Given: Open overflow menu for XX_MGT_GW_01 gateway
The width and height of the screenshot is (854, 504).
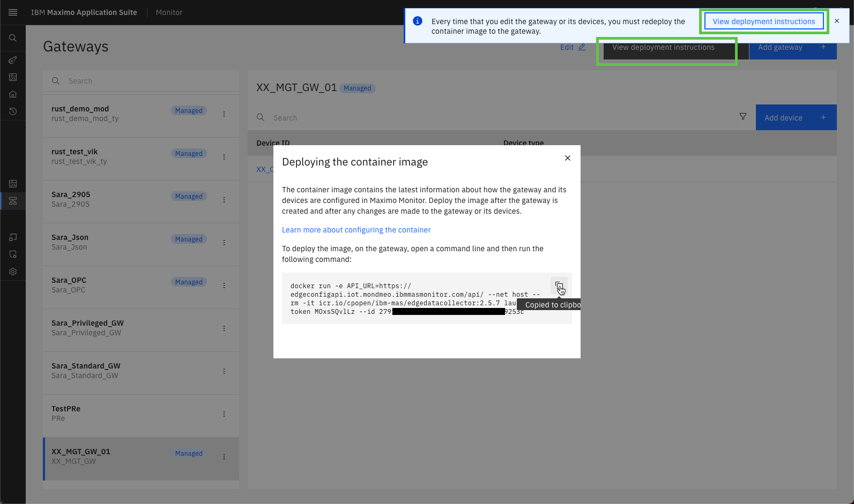Looking at the screenshot, I should [x=224, y=457].
